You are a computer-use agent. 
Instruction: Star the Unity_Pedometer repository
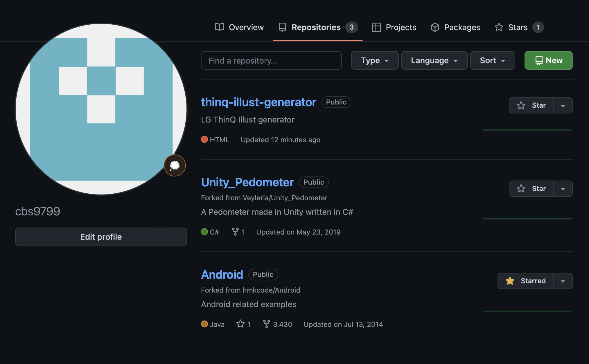[x=531, y=189]
